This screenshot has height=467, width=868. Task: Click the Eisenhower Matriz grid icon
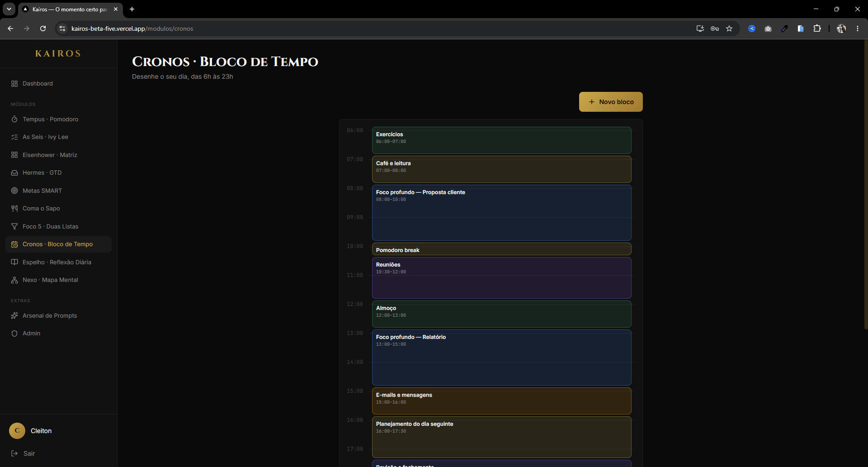[14, 155]
